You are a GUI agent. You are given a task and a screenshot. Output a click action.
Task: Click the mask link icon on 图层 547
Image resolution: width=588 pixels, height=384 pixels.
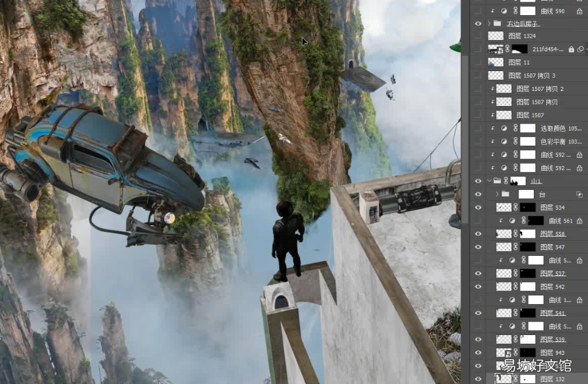tap(516, 246)
